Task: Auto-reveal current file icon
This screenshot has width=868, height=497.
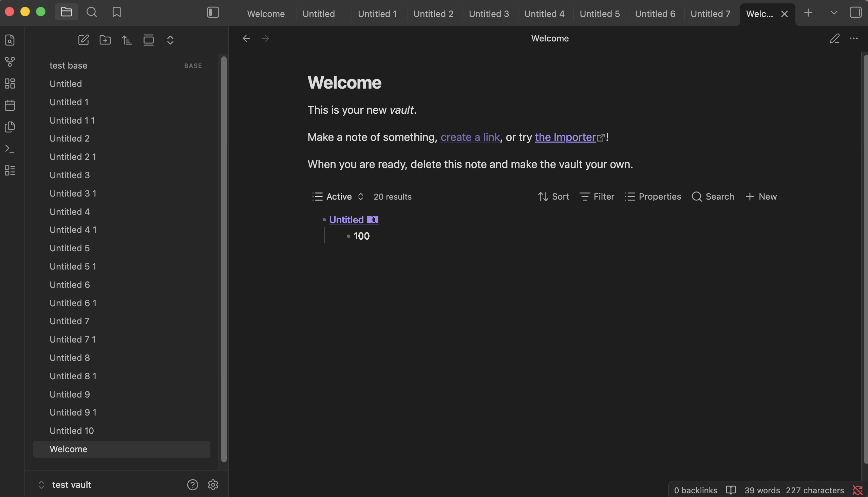Action: coord(148,40)
